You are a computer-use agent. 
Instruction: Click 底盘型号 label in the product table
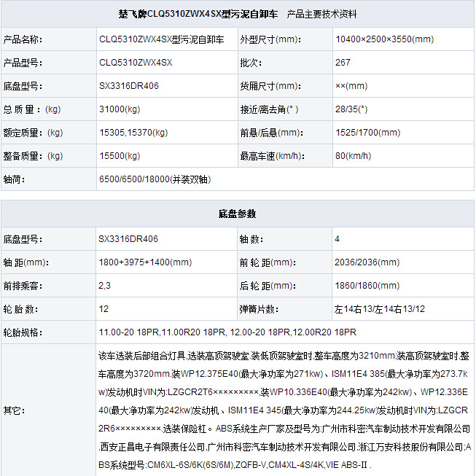click(23, 86)
